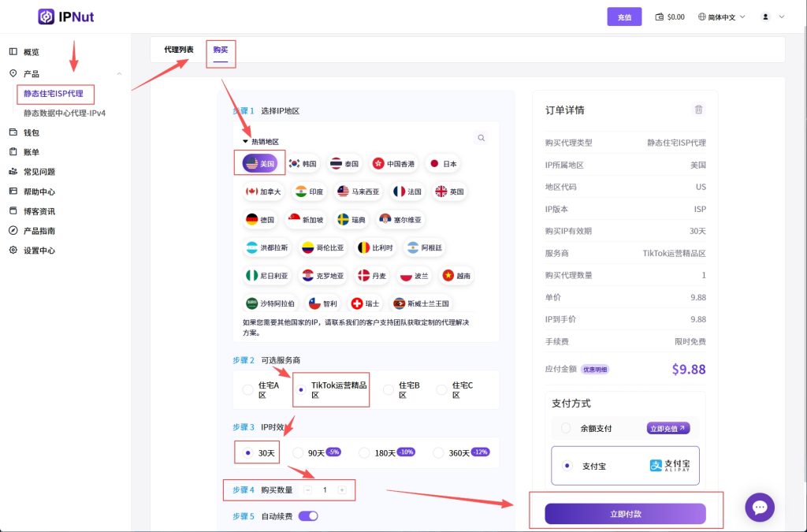The image size is (807, 532).
Task: Click the IPNut logo icon
Action: pyautogui.click(x=46, y=17)
